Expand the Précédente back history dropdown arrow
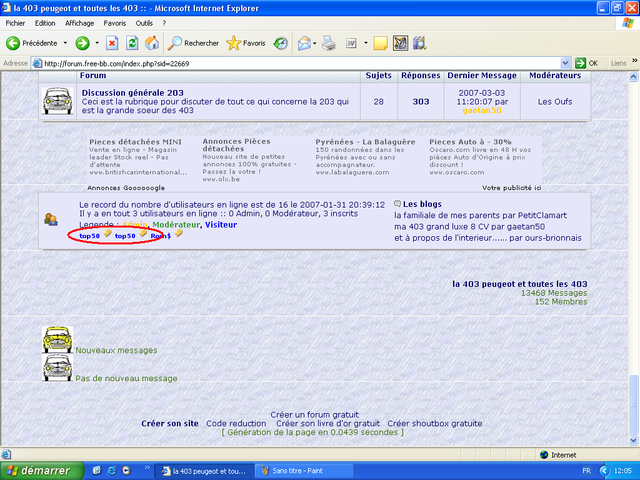Screen dimensions: 640x480 pyautogui.click(x=66, y=43)
